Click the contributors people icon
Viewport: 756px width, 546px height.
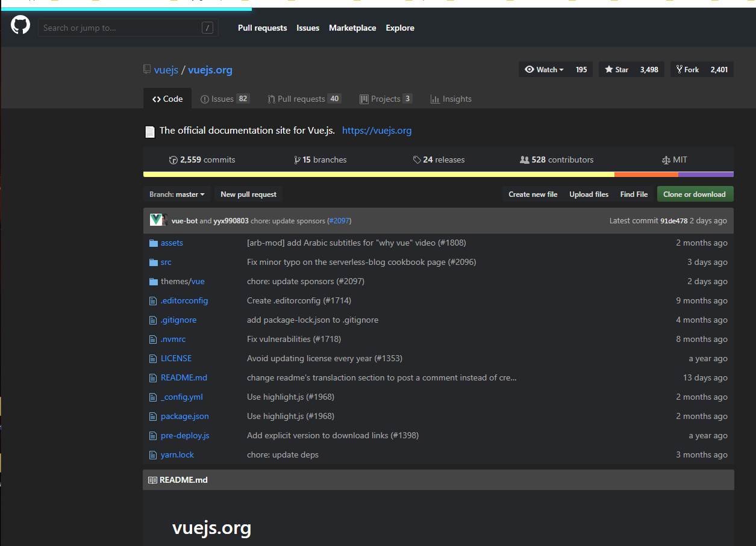click(525, 160)
